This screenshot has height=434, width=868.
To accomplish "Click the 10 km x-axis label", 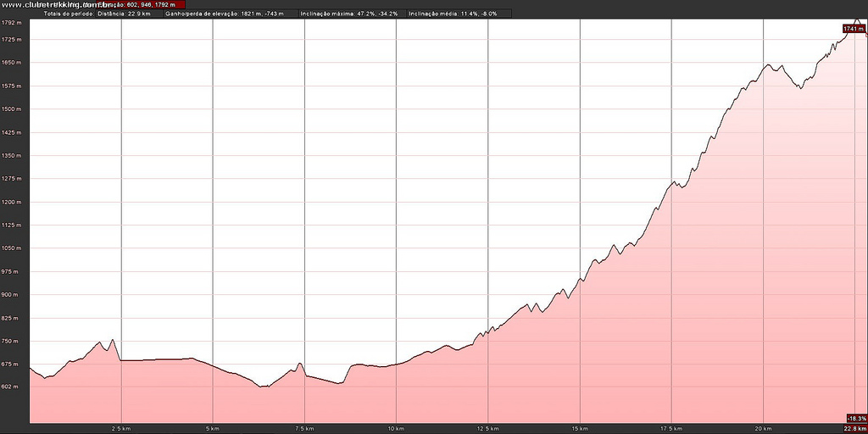I will [396, 428].
